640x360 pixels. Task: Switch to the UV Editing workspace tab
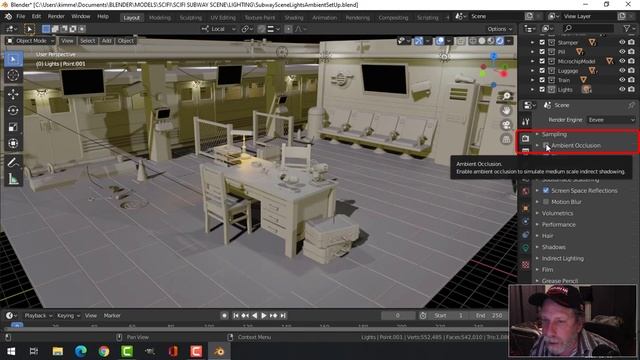pyautogui.click(x=223, y=18)
